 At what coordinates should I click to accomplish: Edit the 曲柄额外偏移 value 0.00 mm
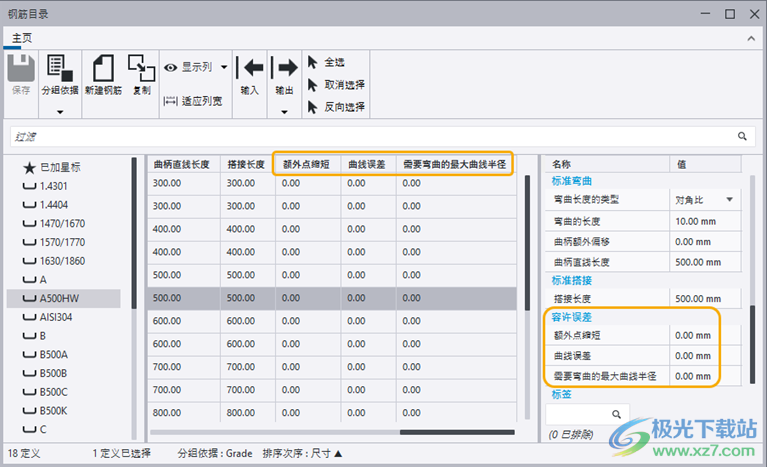[705, 242]
